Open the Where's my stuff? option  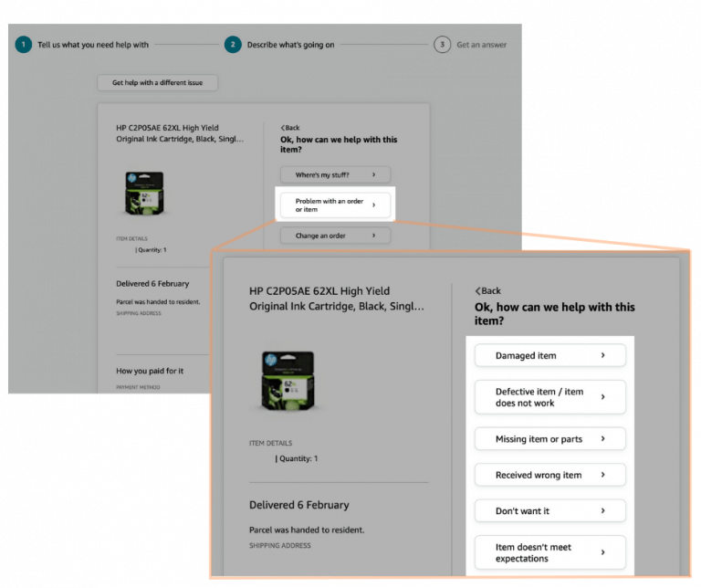pyautogui.click(x=335, y=174)
